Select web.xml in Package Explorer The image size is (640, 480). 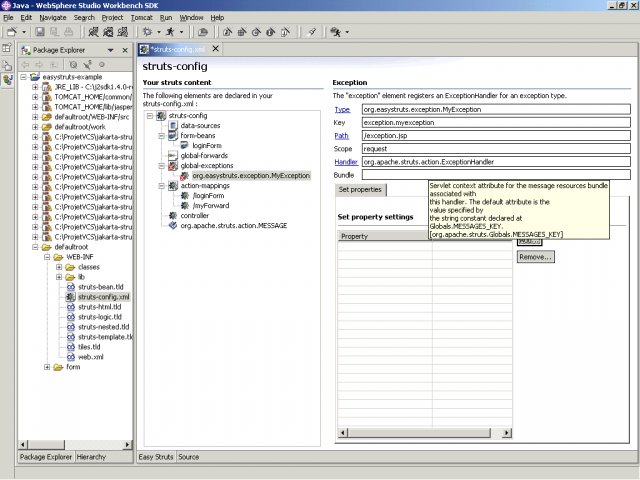pyautogui.click(x=91, y=357)
